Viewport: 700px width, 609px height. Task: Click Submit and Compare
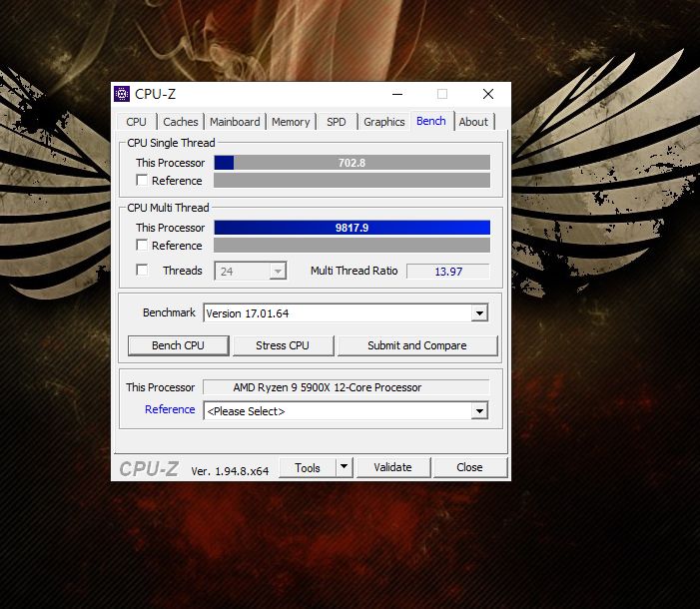pos(417,345)
